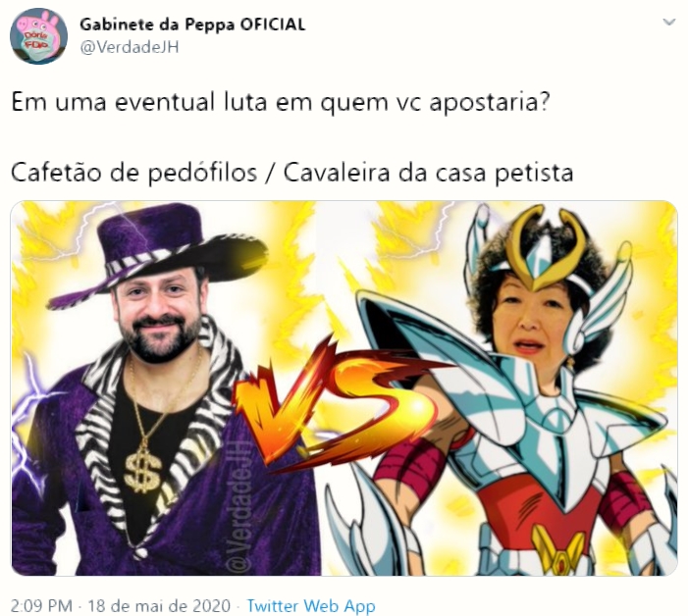688x616 pixels.
Task: Click the 2:09 PM timestamp
Action: click(41, 605)
